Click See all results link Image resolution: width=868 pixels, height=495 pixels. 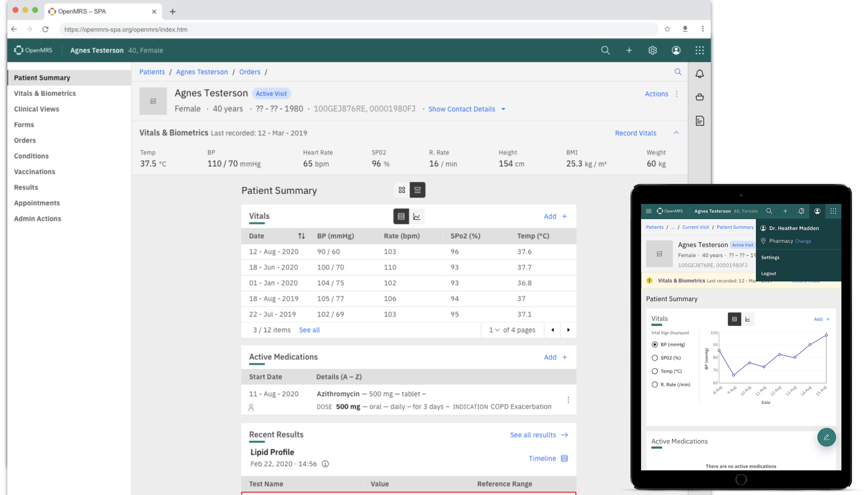tap(539, 435)
